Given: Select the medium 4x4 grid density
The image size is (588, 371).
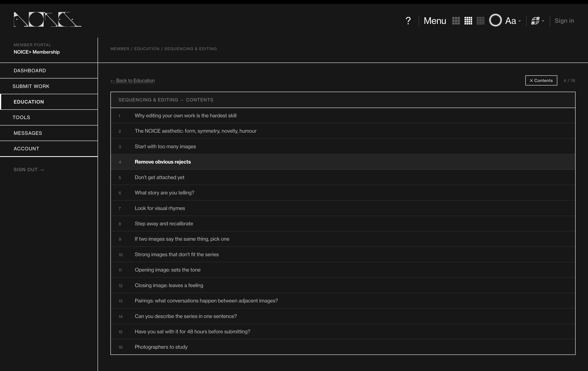Looking at the screenshot, I should [468, 21].
